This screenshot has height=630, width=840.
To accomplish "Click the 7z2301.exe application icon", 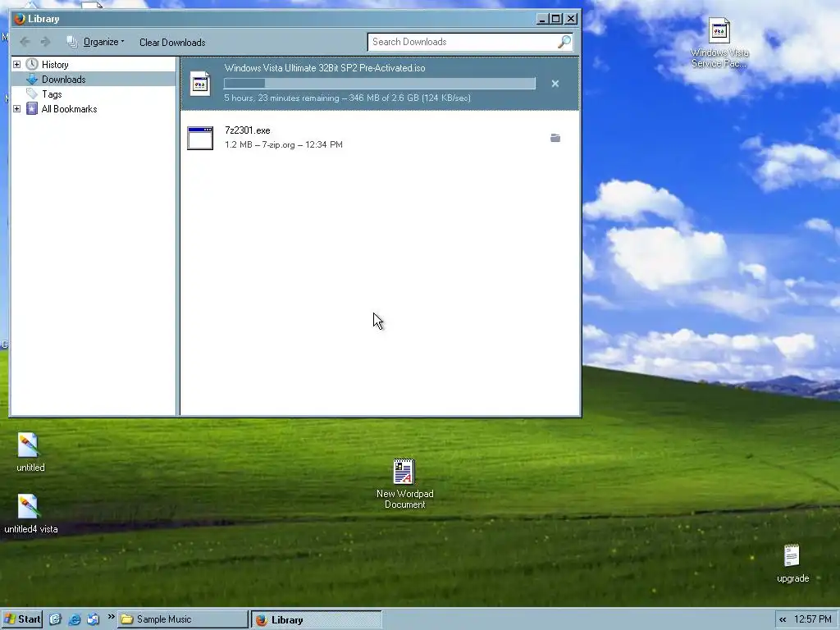I will (x=200, y=138).
